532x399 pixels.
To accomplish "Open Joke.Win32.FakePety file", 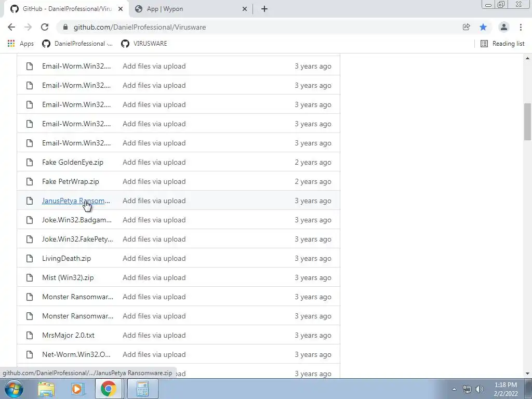I will 77,239.
